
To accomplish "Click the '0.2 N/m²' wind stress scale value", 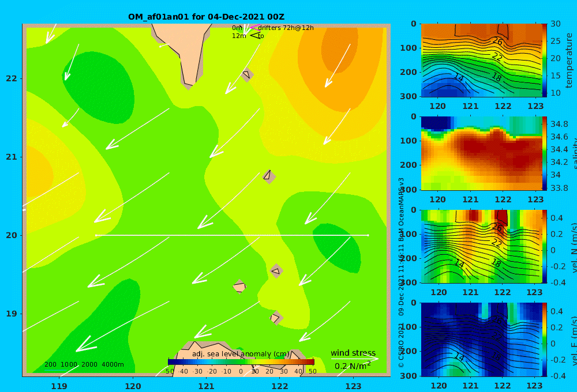I will 353,365.
